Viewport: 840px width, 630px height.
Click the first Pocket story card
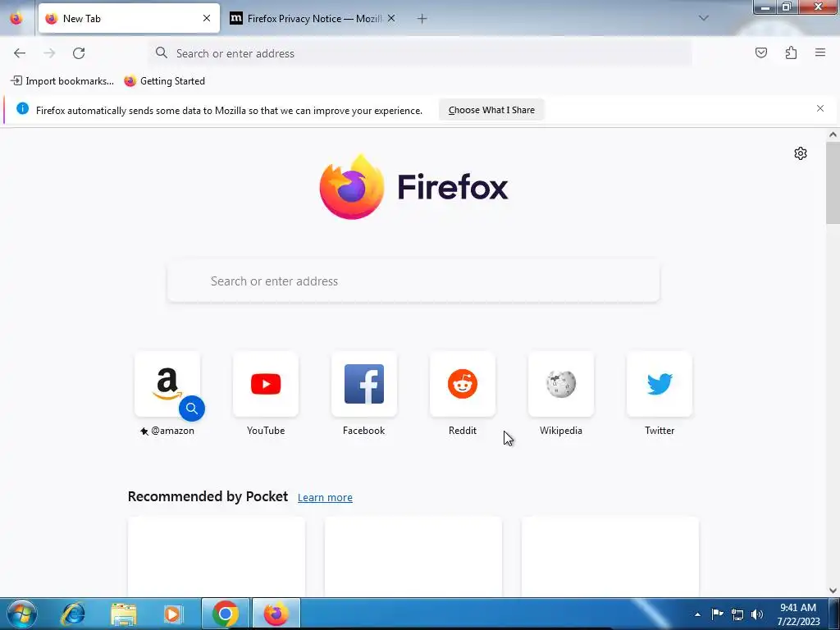pos(217,557)
